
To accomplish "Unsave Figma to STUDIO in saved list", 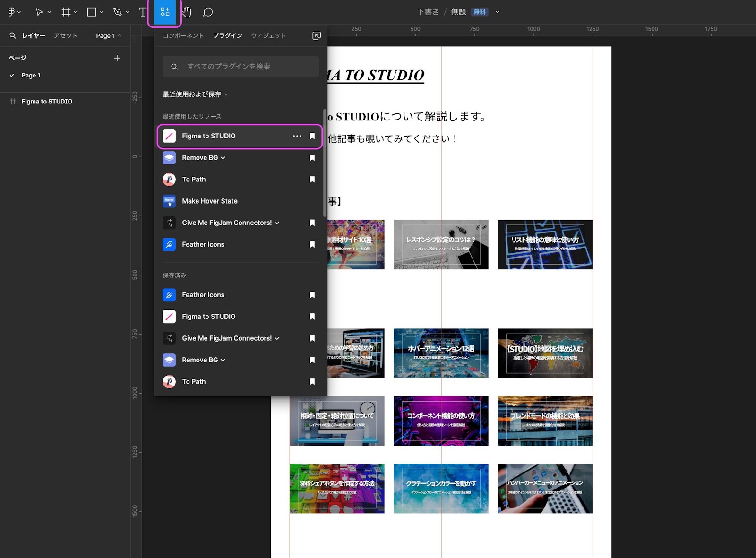I will click(312, 317).
